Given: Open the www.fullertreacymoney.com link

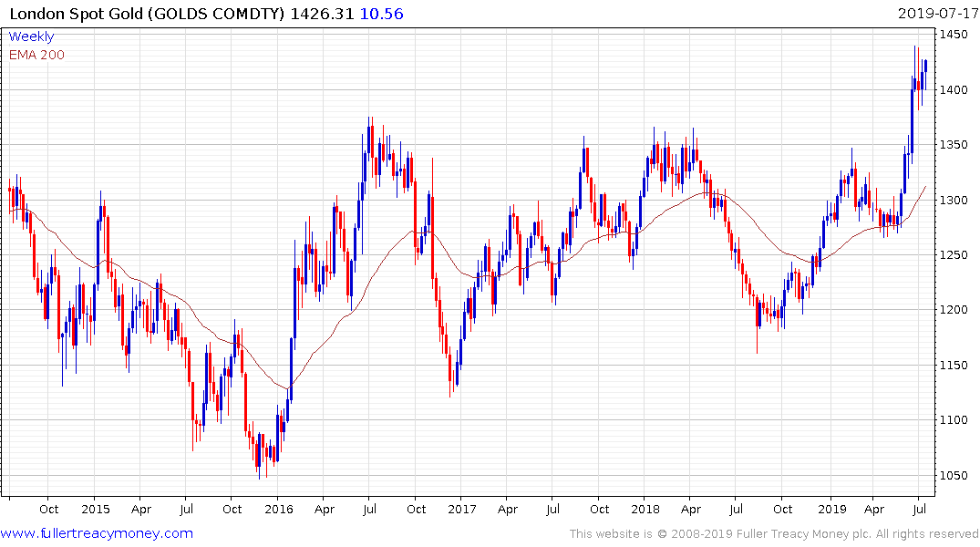Looking at the screenshot, I should (x=97, y=533).
